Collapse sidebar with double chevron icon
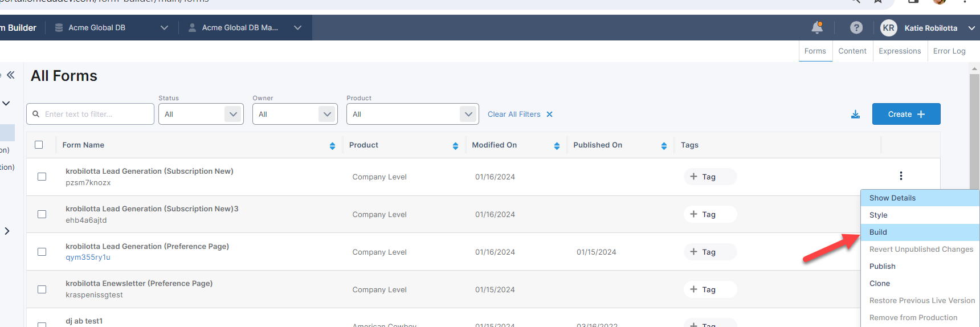 11,75
